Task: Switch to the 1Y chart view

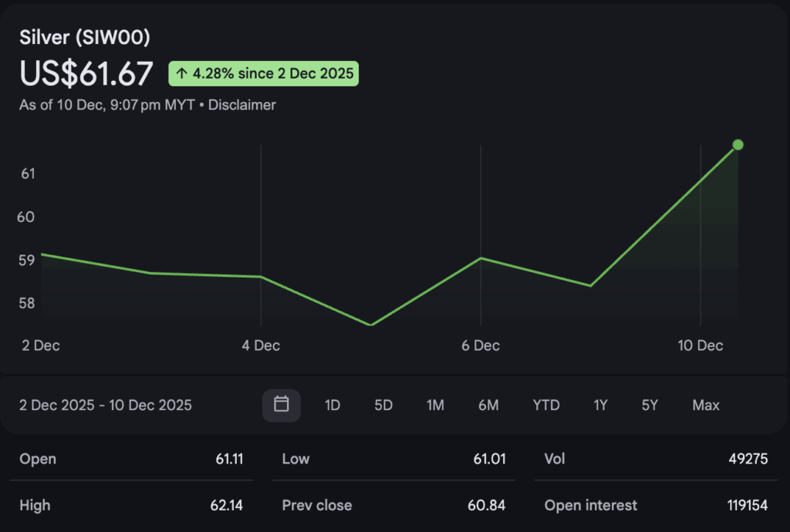Action: (x=600, y=405)
